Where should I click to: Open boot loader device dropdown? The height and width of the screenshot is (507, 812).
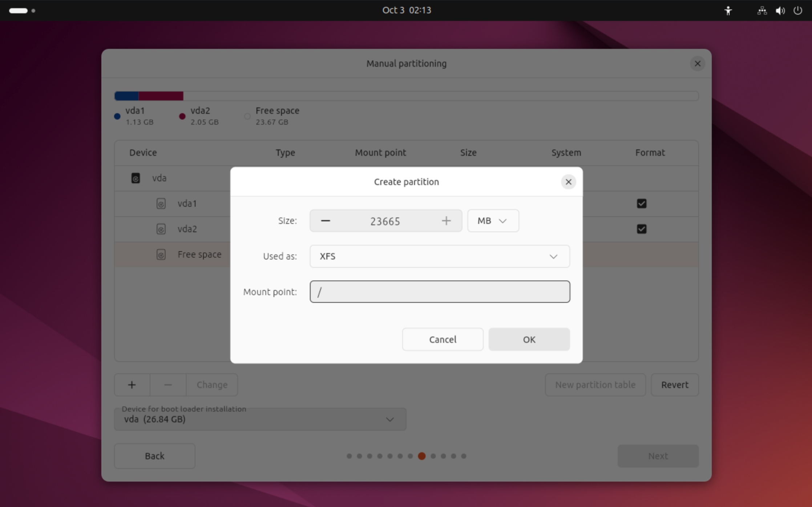pyautogui.click(x=260, y=419)
